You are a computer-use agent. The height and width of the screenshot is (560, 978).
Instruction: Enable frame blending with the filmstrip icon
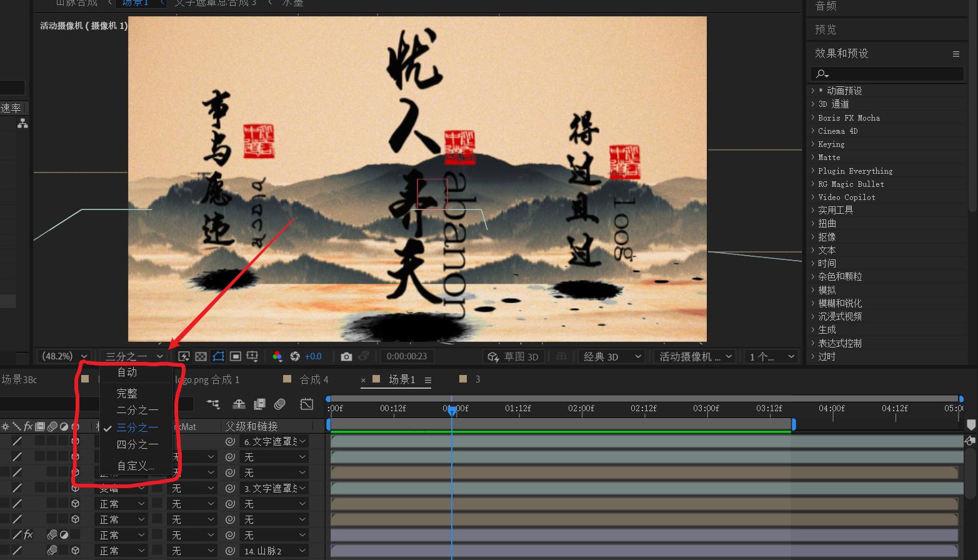coord(259,404)
